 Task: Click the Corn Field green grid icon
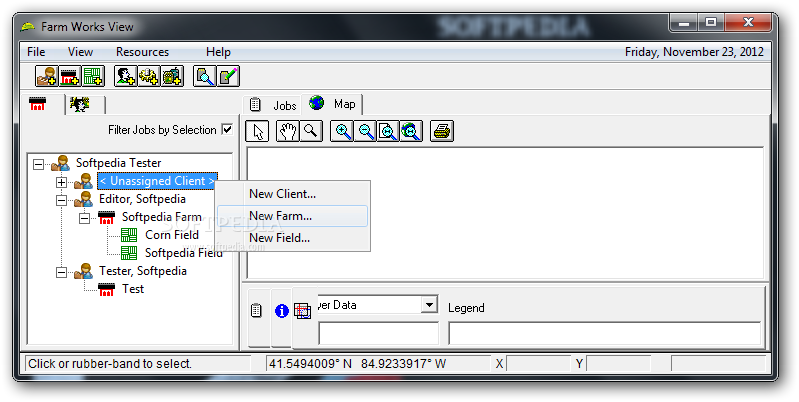129,235
